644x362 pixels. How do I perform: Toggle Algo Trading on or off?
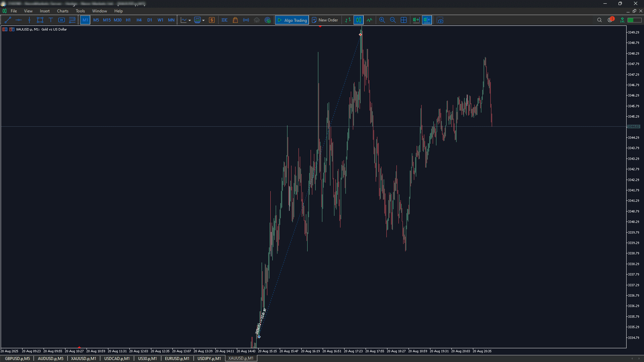tap(292, 20)
